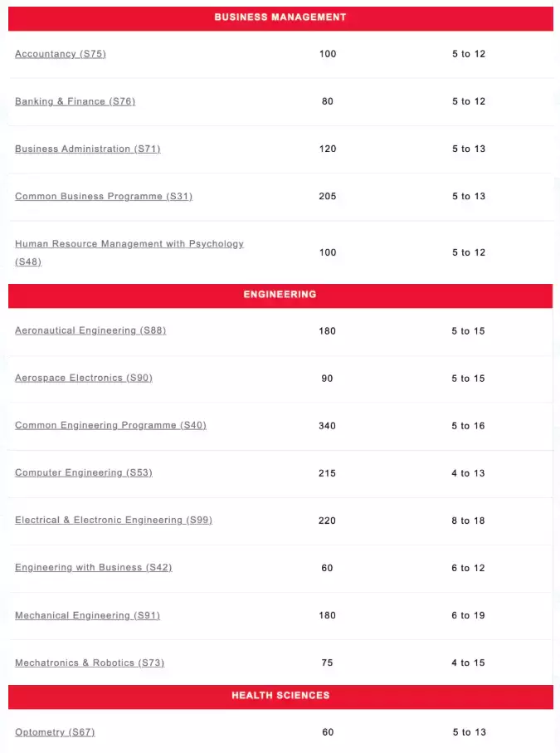Open Mechatronics & Robotics (S73) course link
This screenshot has height=753, width=560.
pos(90,663)
